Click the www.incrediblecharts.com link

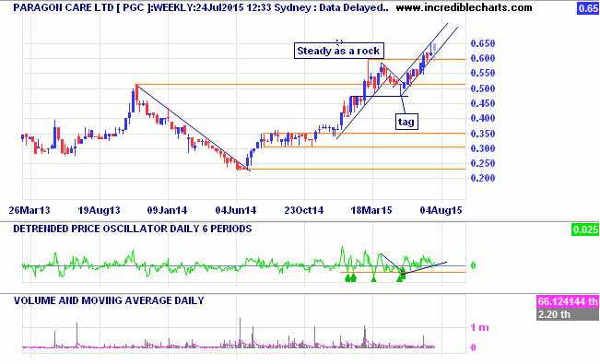(464, 7)
